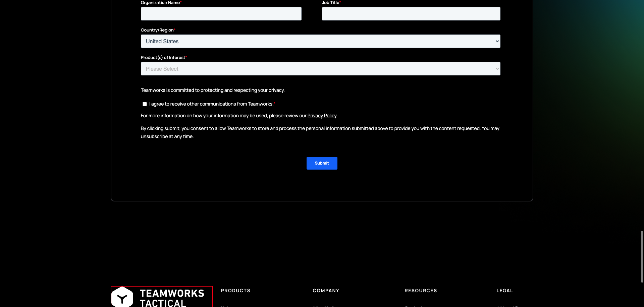
Task: Click the Country/Region dropdown chevron
Action: (497, 41)
